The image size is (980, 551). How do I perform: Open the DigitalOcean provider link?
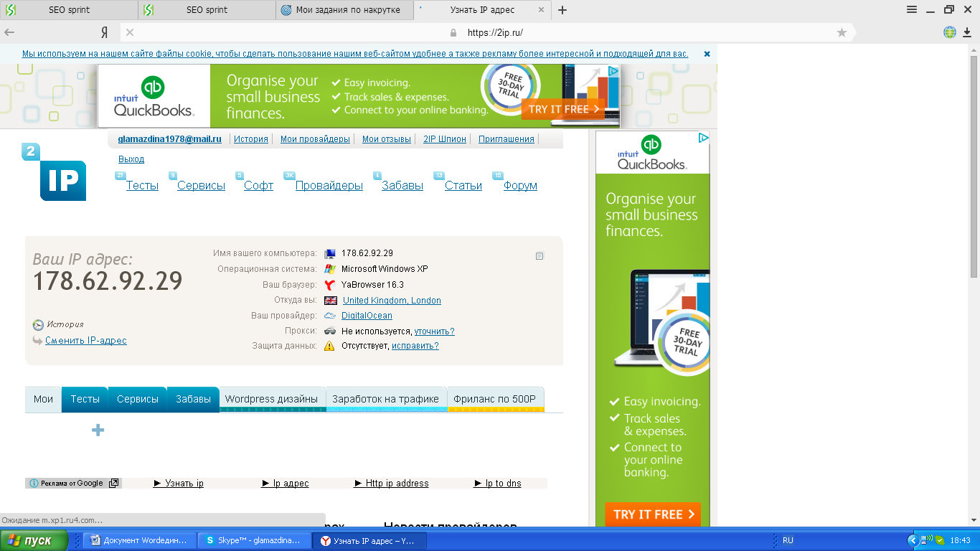click(x=367, y=316)
